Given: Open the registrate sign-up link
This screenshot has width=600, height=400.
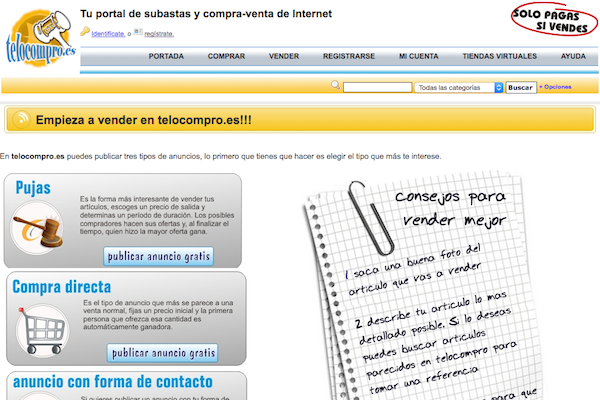Looking at the screenshot, I should 159,34.
